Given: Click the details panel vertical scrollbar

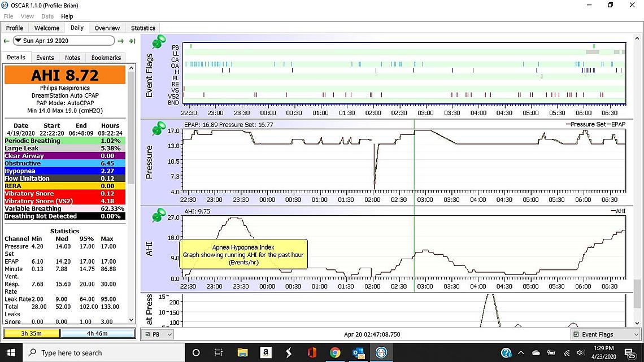Looking at the screenshot, I should (132, 128).
